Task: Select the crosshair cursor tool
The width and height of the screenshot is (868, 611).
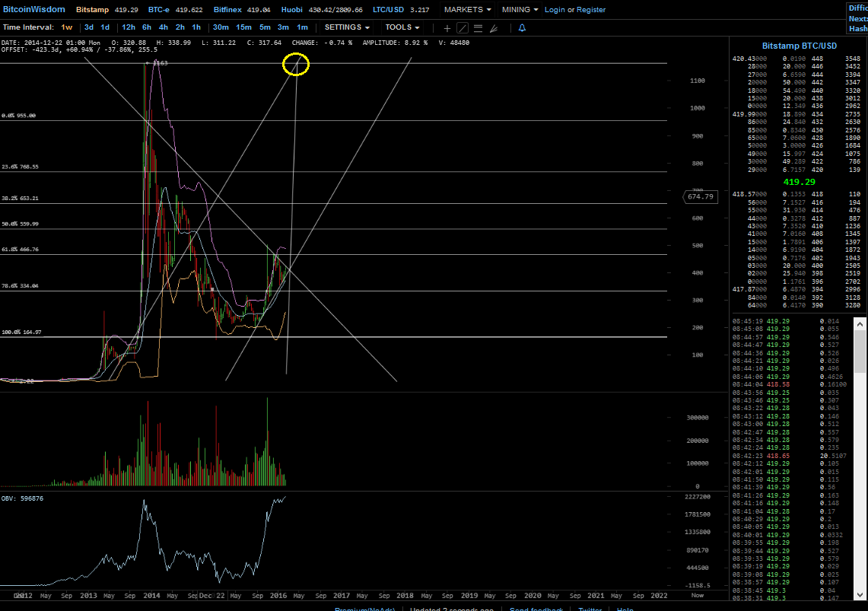Action: tap(447, 28)
